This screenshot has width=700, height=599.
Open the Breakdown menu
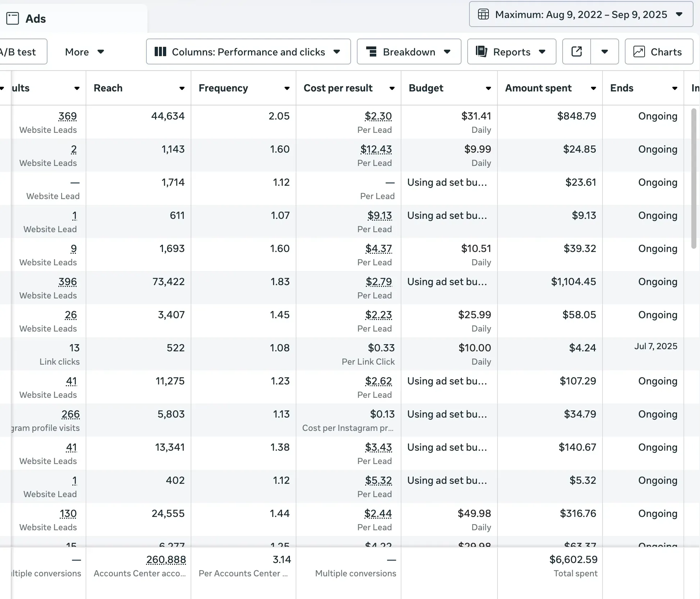[409, 51]
